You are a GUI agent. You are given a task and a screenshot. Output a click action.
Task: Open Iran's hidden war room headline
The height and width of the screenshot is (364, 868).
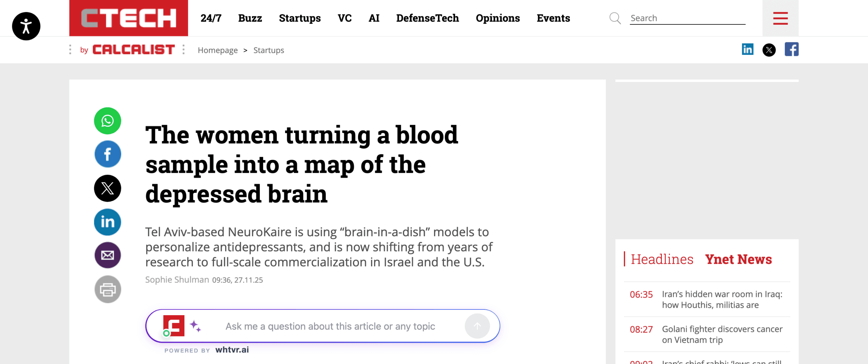point(722,300)
